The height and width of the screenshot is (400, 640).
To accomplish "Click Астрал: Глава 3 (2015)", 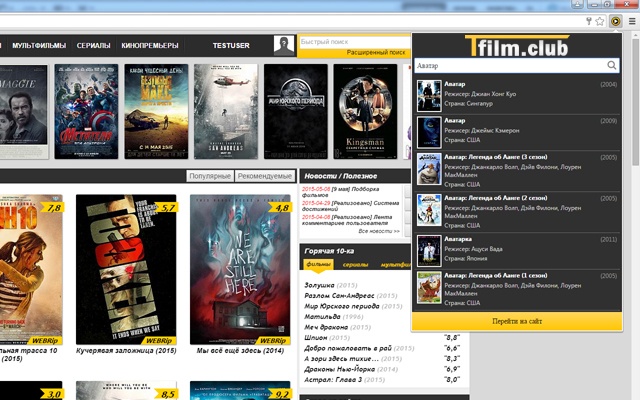I will (344, 380).
